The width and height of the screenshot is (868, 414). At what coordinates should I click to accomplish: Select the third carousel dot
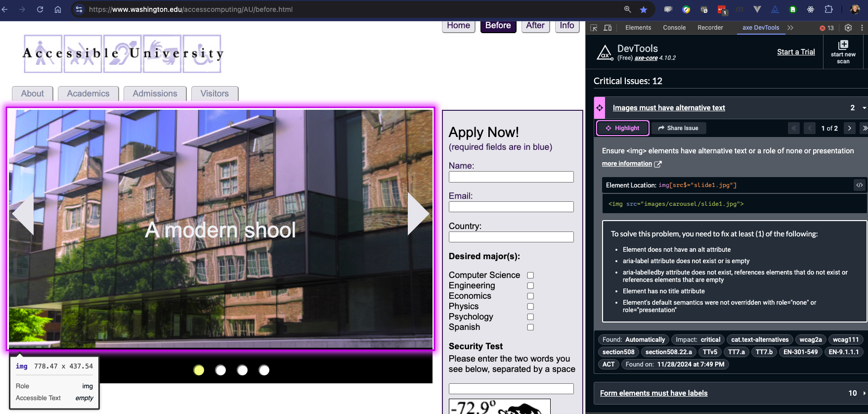(x=242, y=370)
